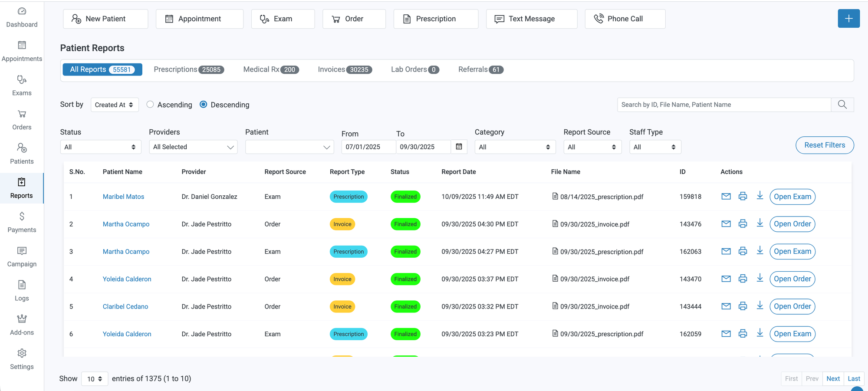
Task: Print Martha Ocampo's invoice report
Action: pyautogui.click(x=743, y=224)
